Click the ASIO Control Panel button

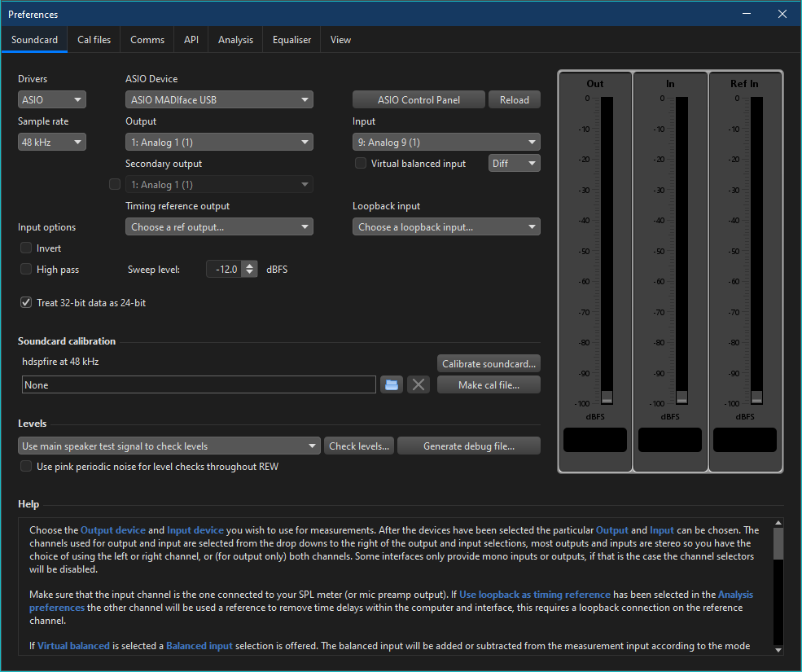(x=419, y=100)
